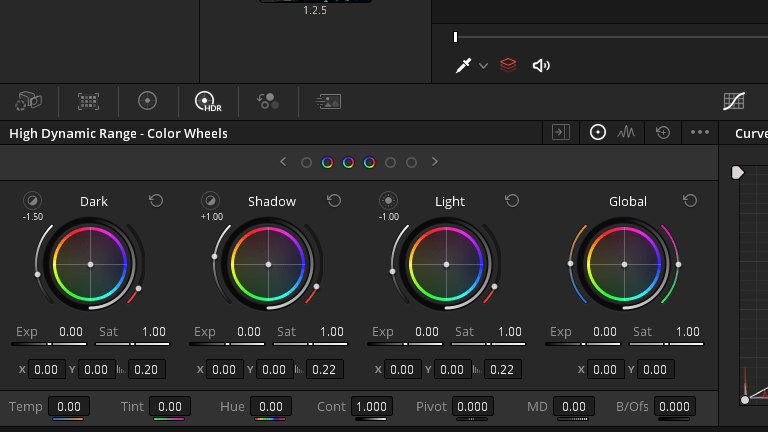Open the Color Match palette icon
The height and width of the screenshot is (432, 768).
pyautogui.click(x=88, y=101)
